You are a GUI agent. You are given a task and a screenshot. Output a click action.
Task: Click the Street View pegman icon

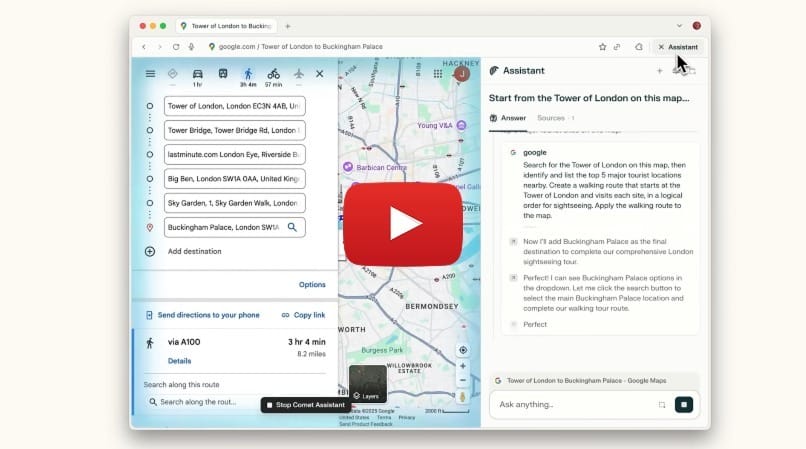point(463,397)
